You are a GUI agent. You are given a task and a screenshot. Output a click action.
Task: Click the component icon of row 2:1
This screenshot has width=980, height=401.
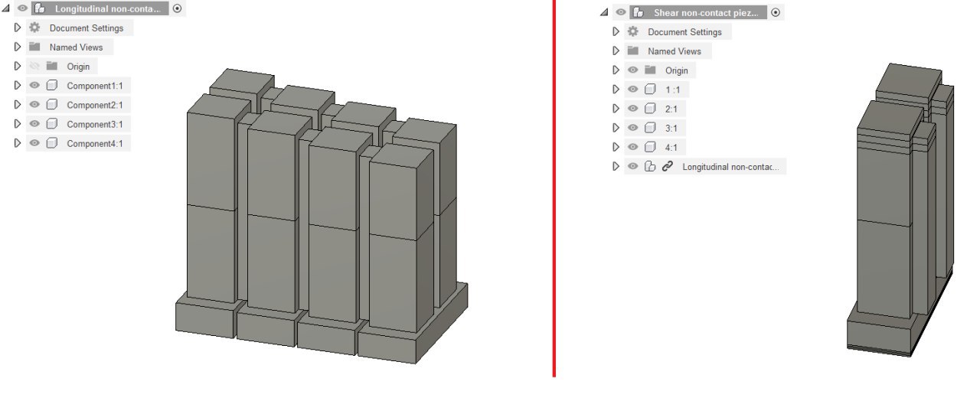tap(650, 109)
